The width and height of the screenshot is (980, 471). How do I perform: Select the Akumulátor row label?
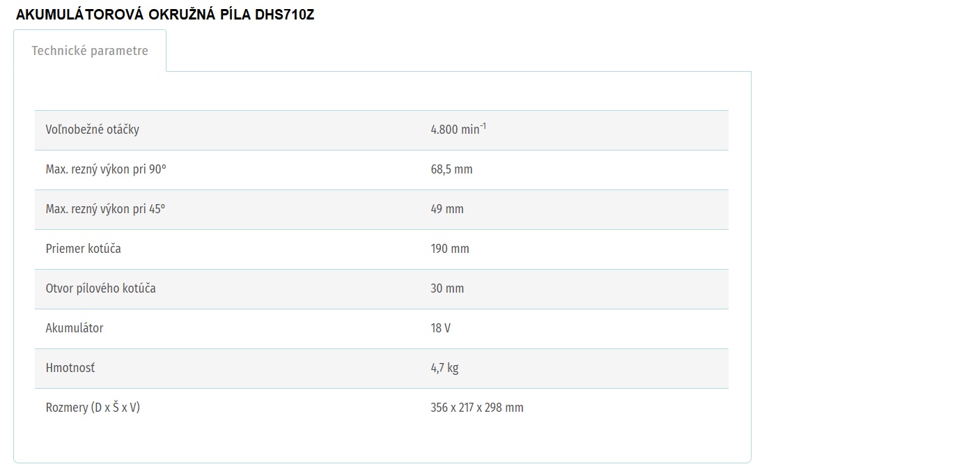[x=75, y=328]
